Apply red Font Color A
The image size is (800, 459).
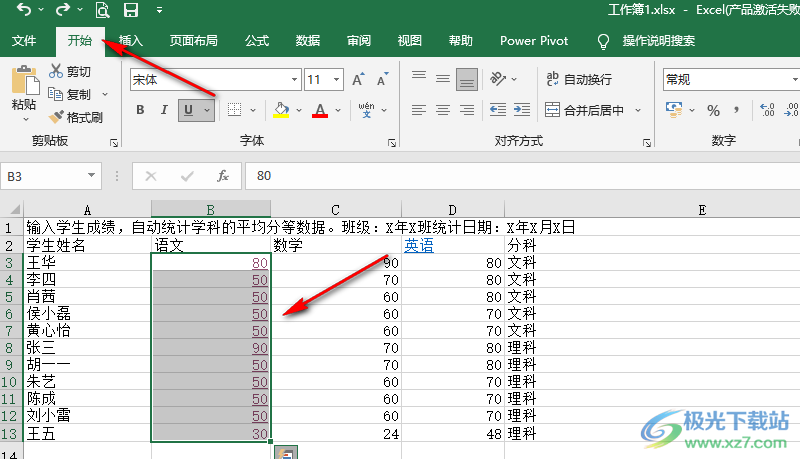coord(320,110)
